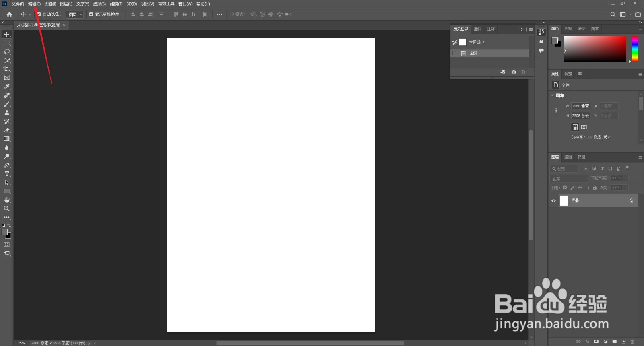Open the opacity 100% dropdown arrow
Viewport: 644px width, 346px height.
[x=626, y=178]
